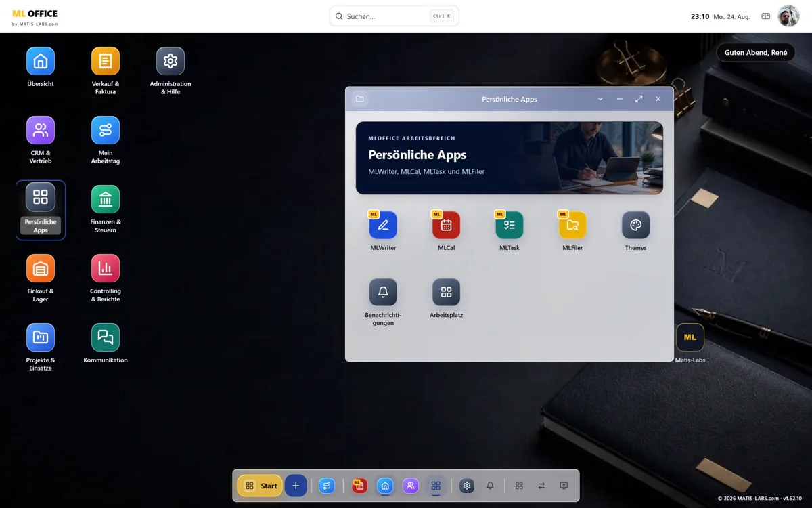Open Mein Arbeitstag icon in the dock
812x508 pixels.
tap(327, 486)
